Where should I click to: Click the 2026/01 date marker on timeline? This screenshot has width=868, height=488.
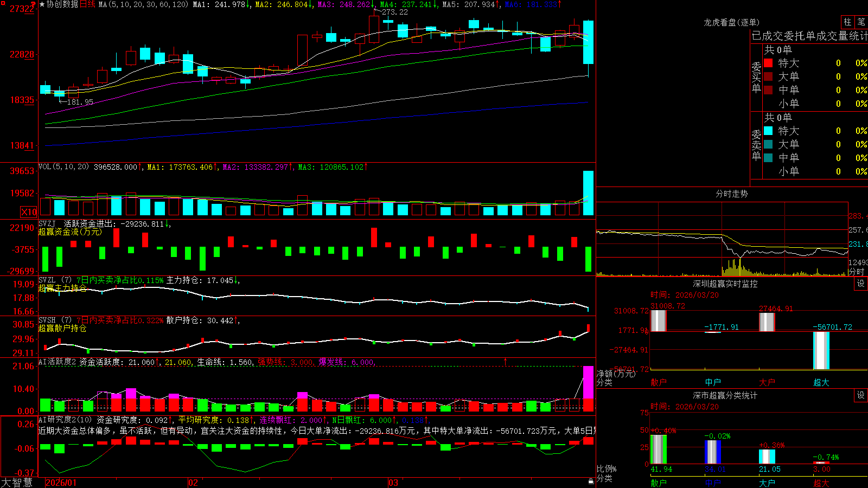pyautogui.click(x=61, y=483)
